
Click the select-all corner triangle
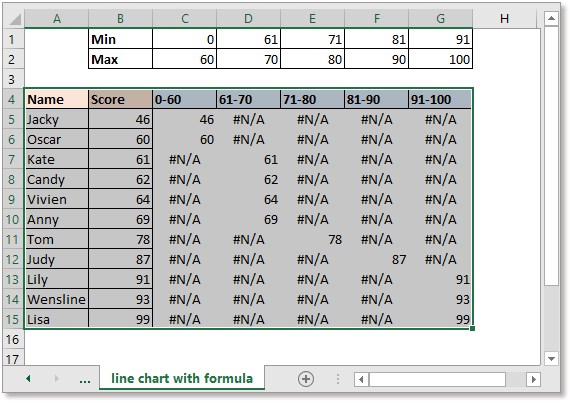[15, 19]
